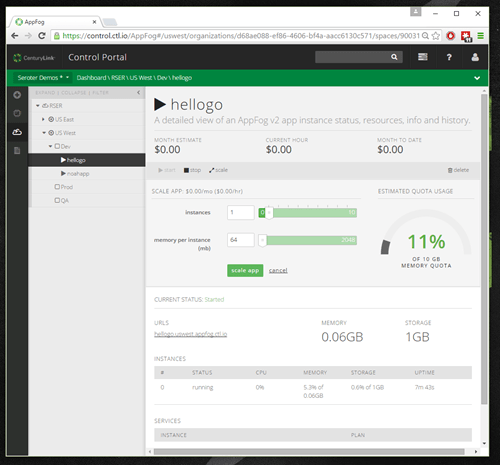The width and height of the screenshot is (500, 465).
Task: Collapse the Dev space node
Action: [x=50, y=146]
